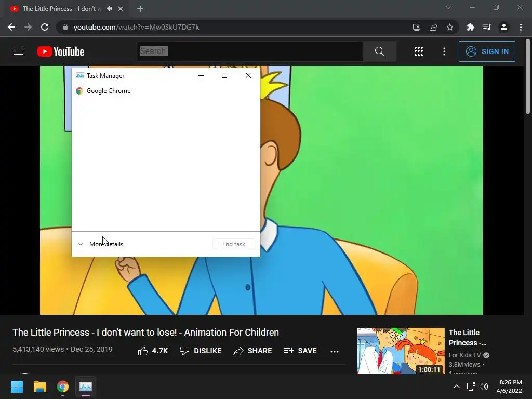Click the YouTube search magnifier button
This screenshot has height=399, width=532.
(379, 51)
